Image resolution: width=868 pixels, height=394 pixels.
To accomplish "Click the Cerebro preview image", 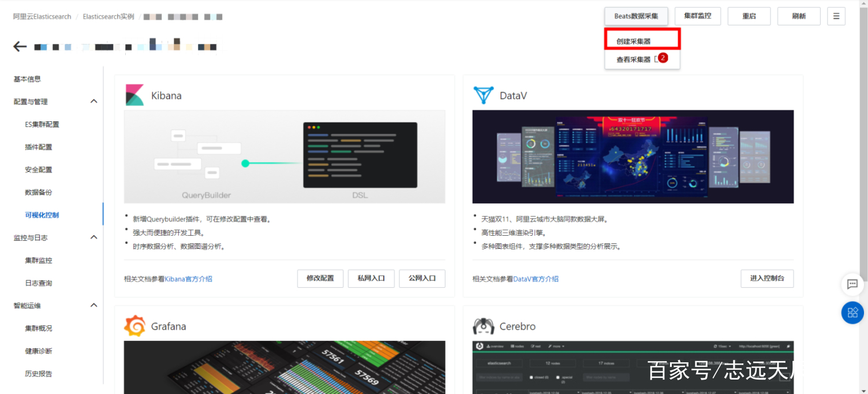I will pos(633,367).
